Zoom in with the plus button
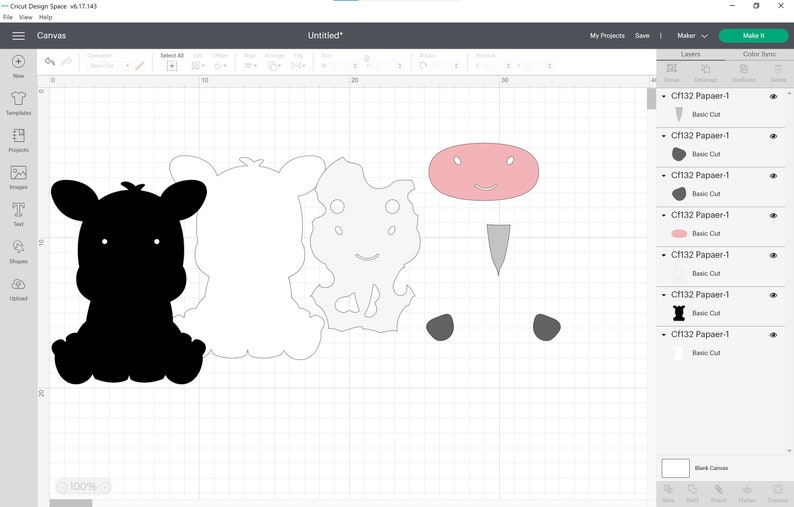794x507 pixels. (104, 487)
